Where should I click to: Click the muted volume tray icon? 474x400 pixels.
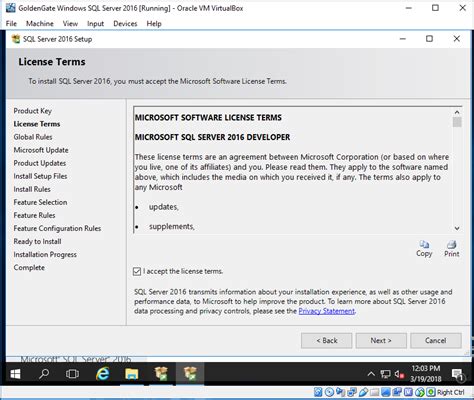pyautogui.click(x=399, y=374)
